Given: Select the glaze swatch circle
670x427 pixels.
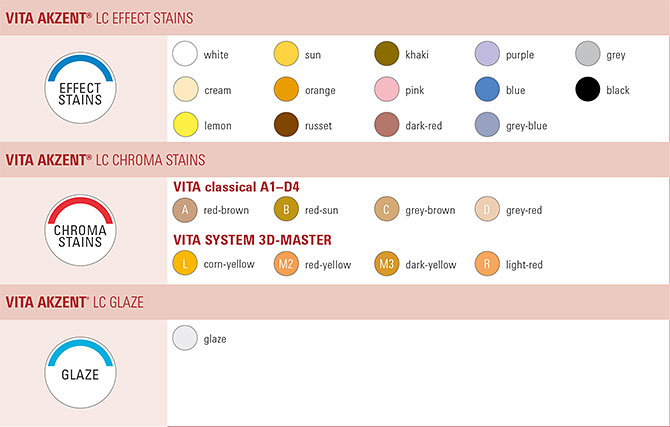Looking at the screenshot, I should pyautogui.click(x=185, y=339).
